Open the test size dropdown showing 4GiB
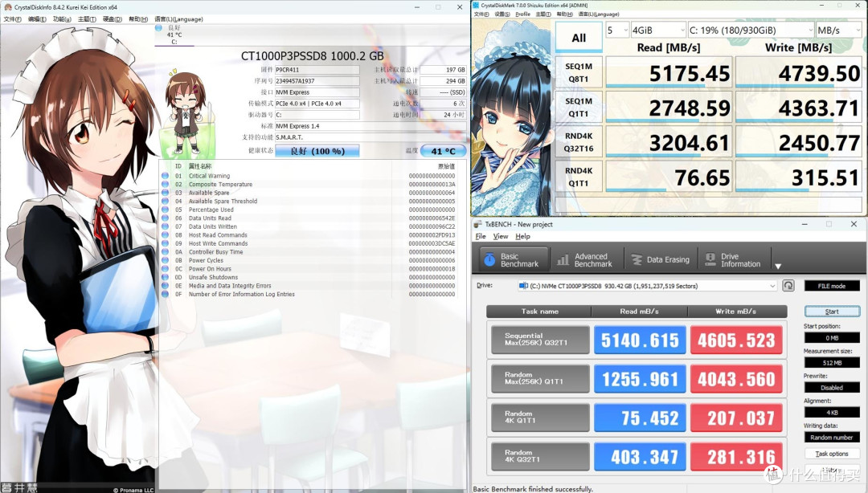Screen dimensions: 868x493 click(x=659, y=30)
